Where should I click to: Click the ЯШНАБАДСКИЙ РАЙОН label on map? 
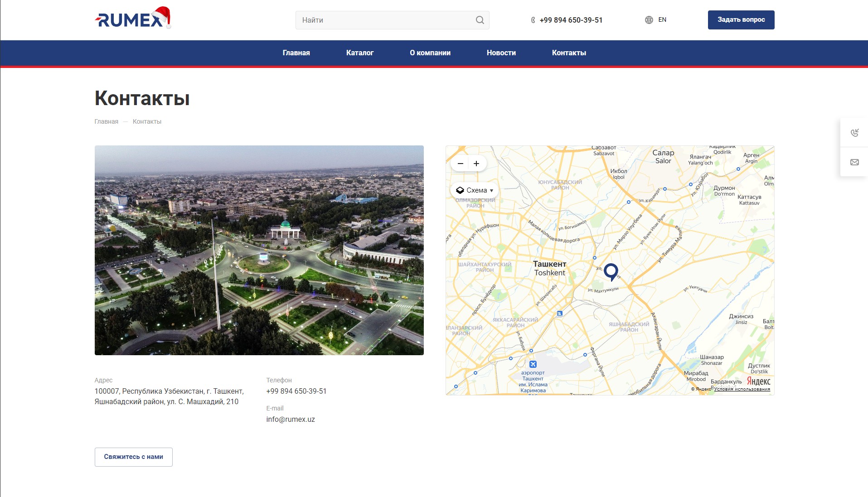(629, 327)
